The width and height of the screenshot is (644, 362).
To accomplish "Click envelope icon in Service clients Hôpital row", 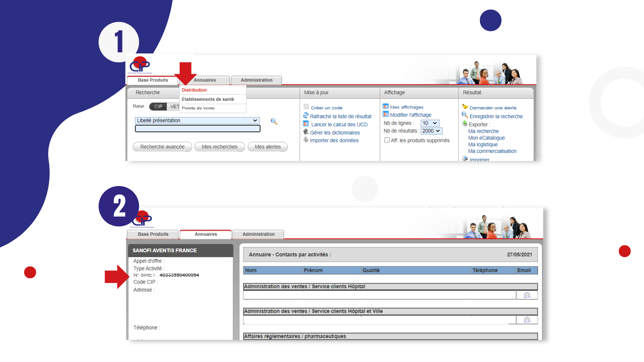I will [x=527, y=295].
